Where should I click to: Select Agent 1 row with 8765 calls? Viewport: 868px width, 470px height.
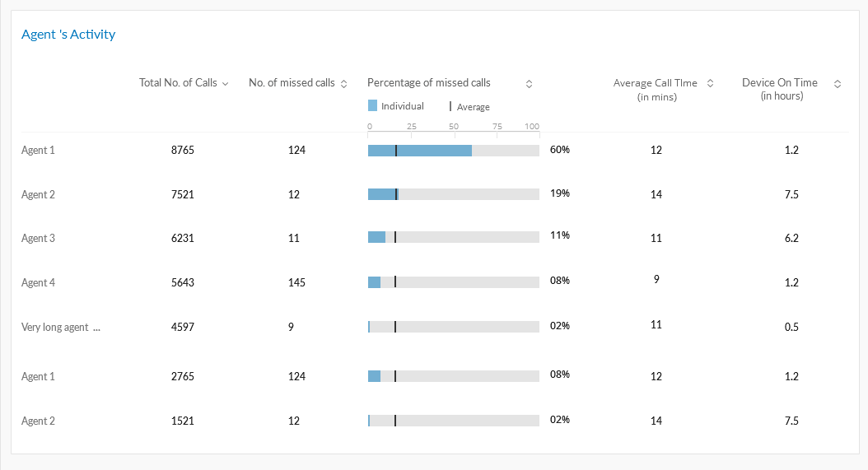(38, 151)
